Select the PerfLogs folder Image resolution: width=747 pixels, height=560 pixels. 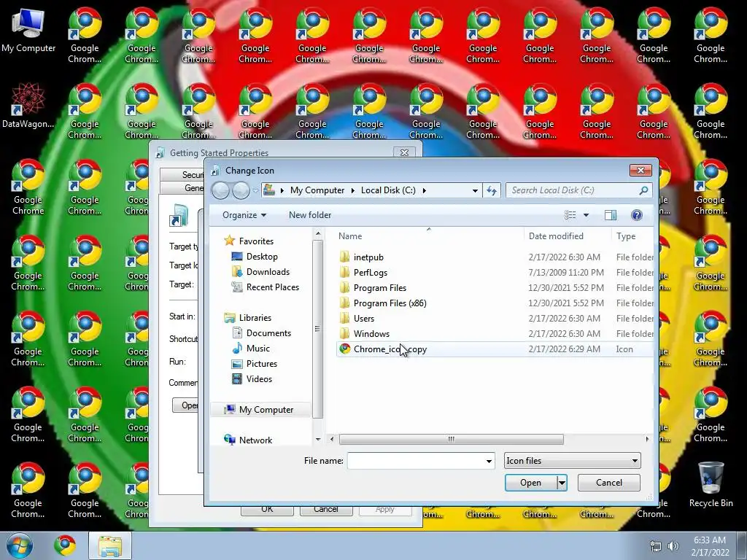point(495,273)
